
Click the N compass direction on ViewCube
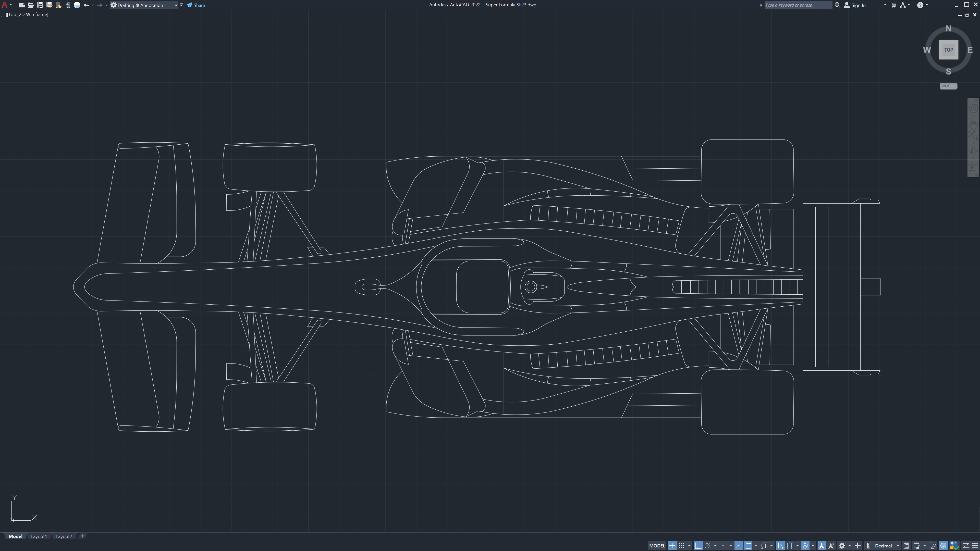[948, 29]
